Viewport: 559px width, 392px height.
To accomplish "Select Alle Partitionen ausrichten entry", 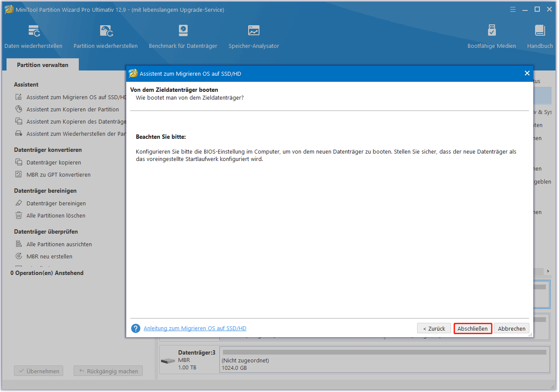I will tap(59, 244).
